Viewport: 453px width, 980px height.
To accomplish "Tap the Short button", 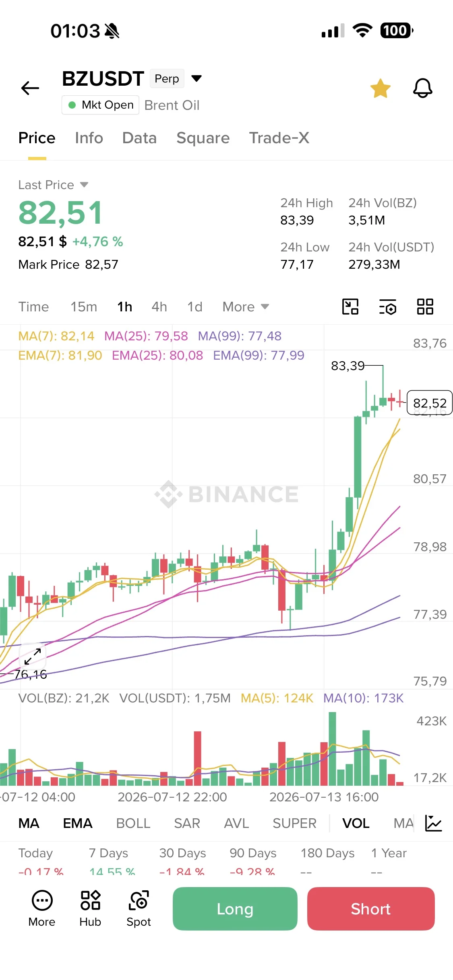I will (x=371, y=909).
